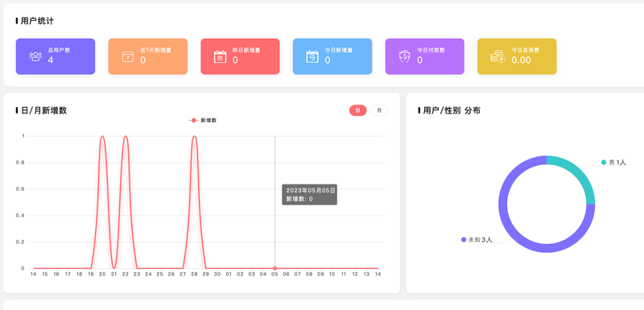Click the value 4 under 总用户数
The image size is (644, 310).
click(x=51, y=60)
